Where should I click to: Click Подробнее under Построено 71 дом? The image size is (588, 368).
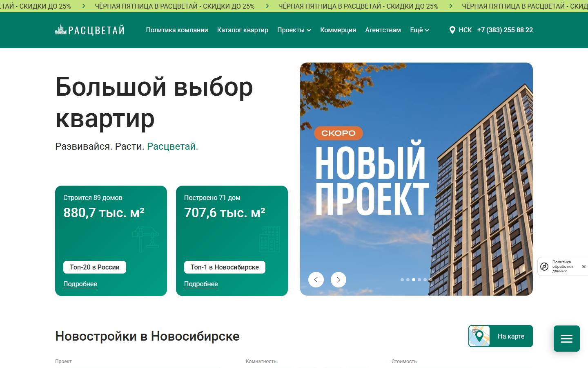(201, 284)
